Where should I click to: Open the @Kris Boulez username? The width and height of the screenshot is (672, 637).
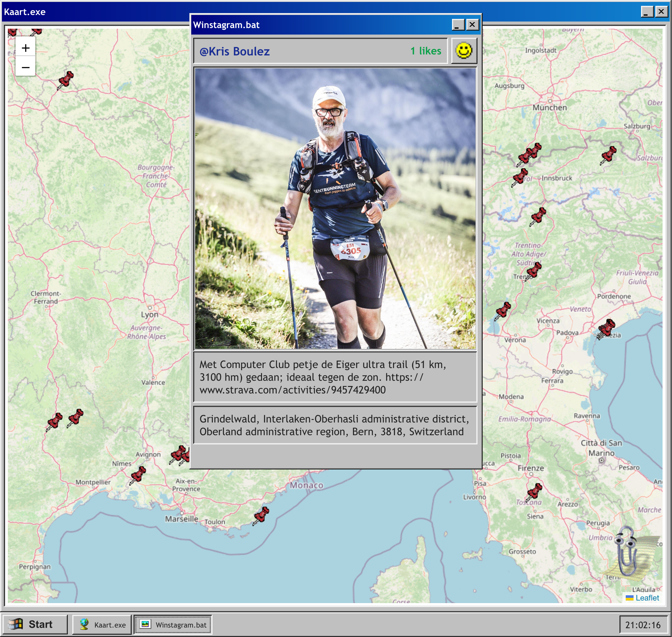pos(235,51)
